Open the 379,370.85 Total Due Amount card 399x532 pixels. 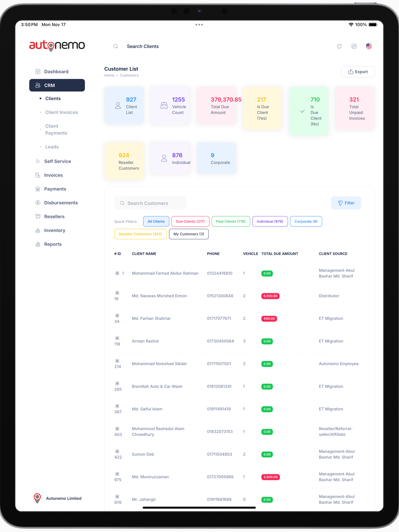[x=216, y=106]
